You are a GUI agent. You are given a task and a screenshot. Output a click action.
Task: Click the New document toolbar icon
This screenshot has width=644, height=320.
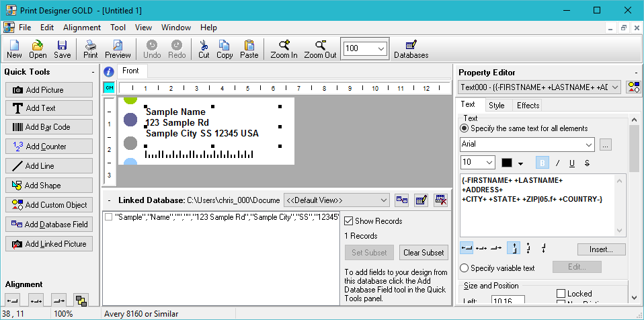(x=14, y=49)
